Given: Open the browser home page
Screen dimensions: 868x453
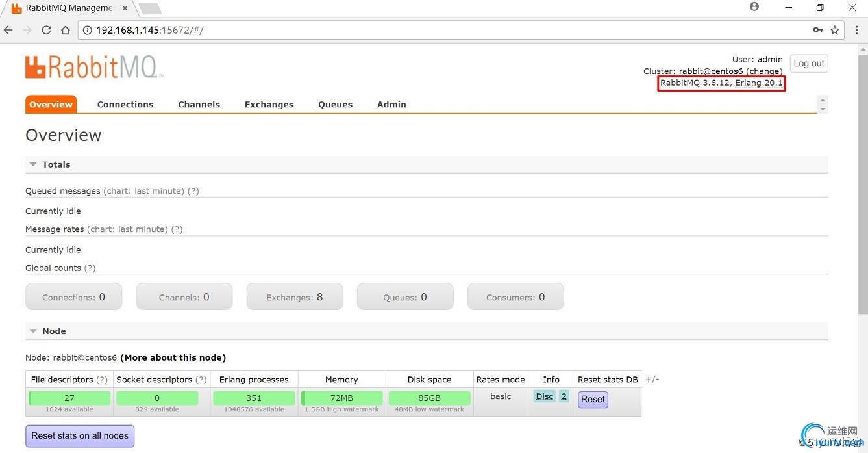Looking at the screenshot, I should tap(65, 30).
